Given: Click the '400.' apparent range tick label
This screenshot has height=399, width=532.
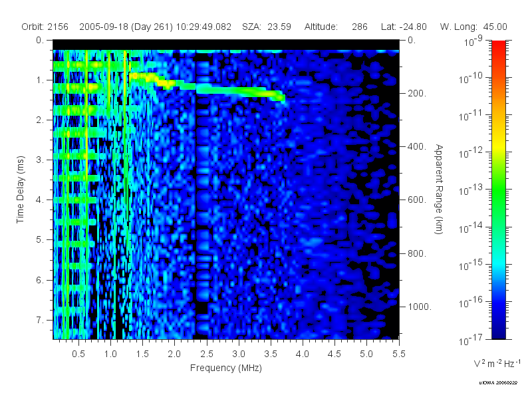Looking at the screenshot, I should pyautogui.click(x=417, y=146).
